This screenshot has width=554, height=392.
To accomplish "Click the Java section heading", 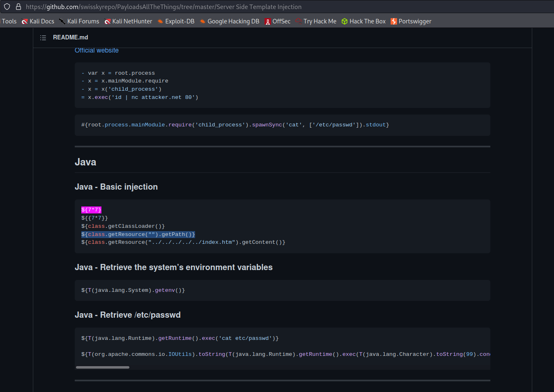I will click(x=85, y=162).
